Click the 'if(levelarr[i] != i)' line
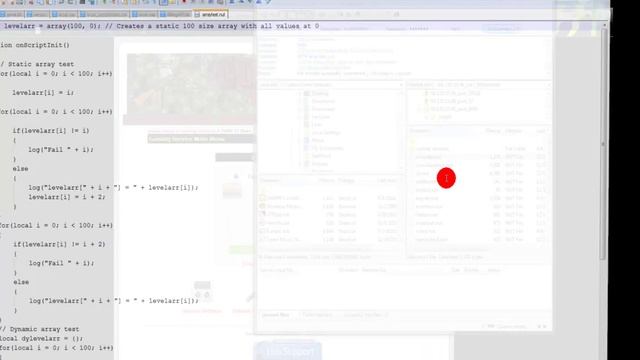This screenshot has height=360, width=640. (x=51, y=131)
